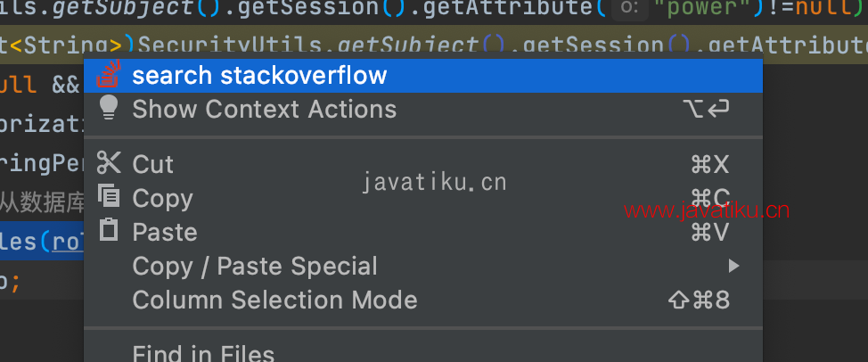The image size is (868, 362).
Task: Open the Copy / Paste Special entry
Action: 255,267
